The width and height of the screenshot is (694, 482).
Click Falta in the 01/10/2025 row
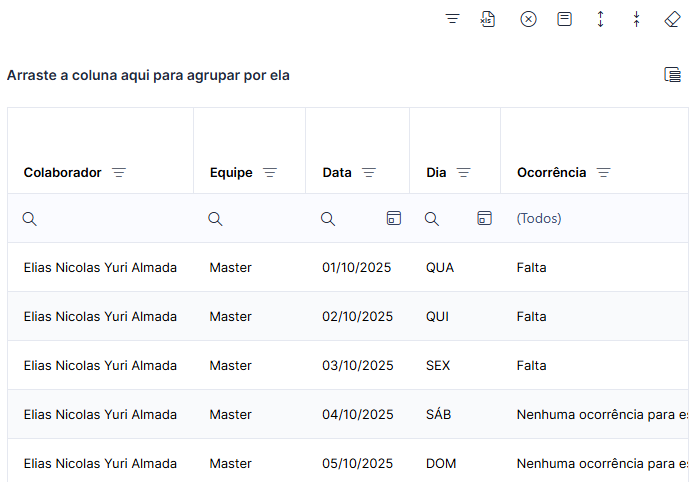(x=532, y=267)
